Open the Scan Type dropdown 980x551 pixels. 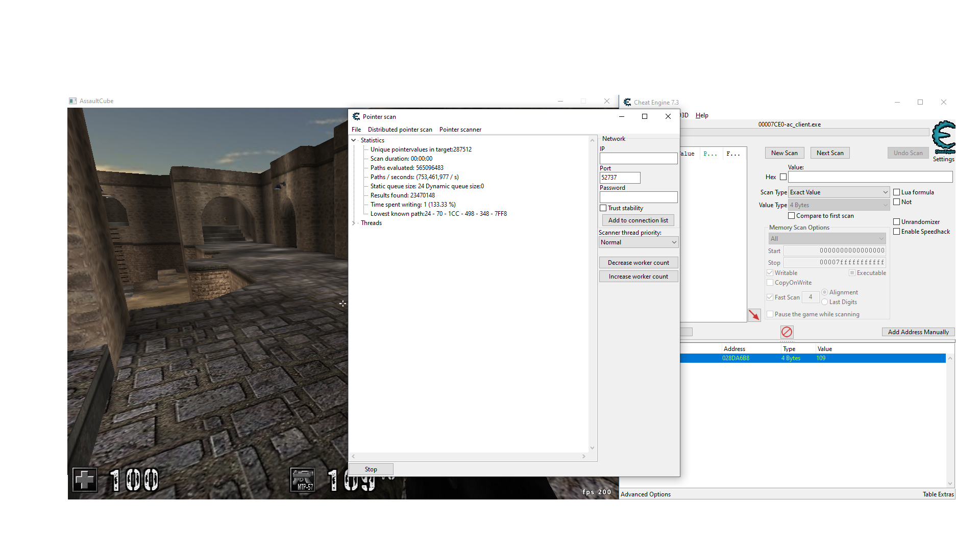[839, 192]
